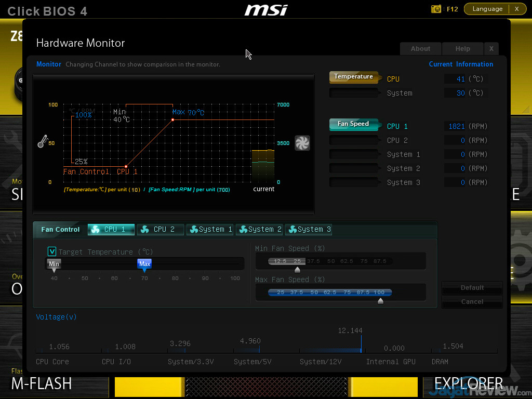Open System 1 fan control tab
This screenshot has width=532, height=399.
(x=210, y=229)
